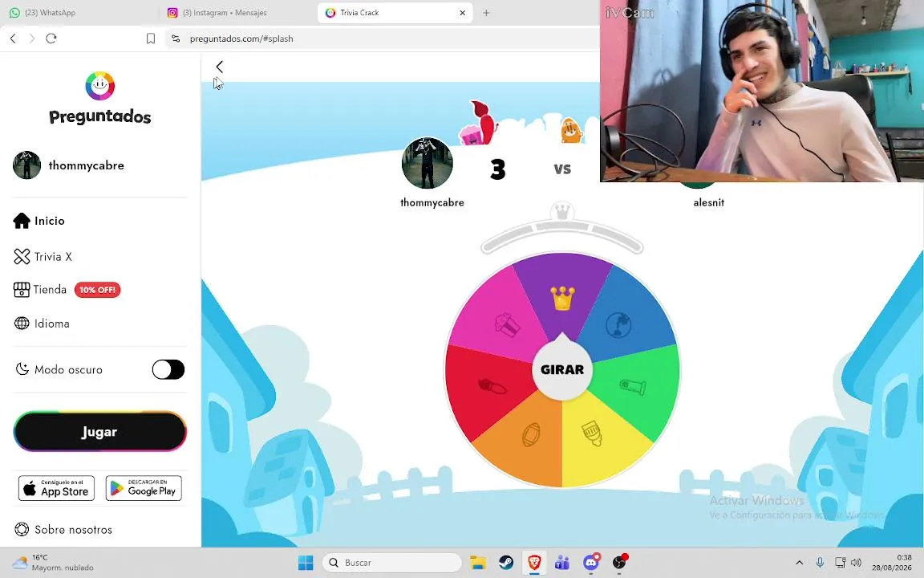The image size is (924, 578).
Task: Open Microsoft Teams from the taskbar
Action: click(x=562, y=563)
